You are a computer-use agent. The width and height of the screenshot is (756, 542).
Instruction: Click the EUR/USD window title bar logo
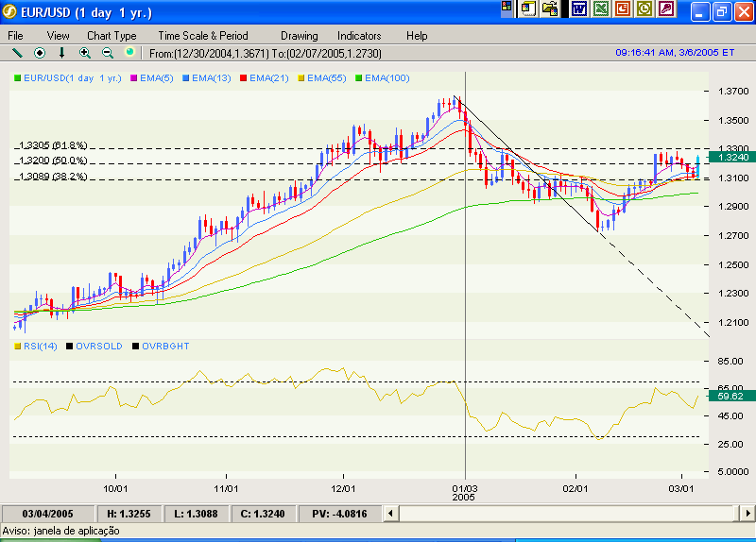(9, 12)
